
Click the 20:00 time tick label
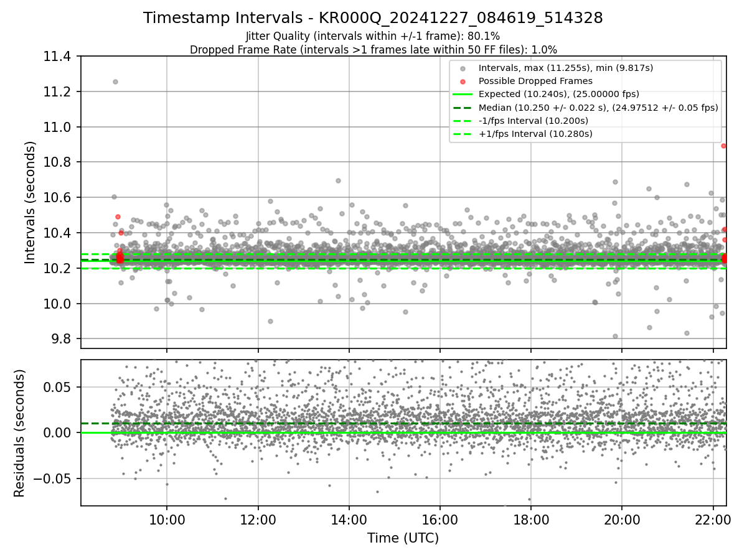coord(622,520)
